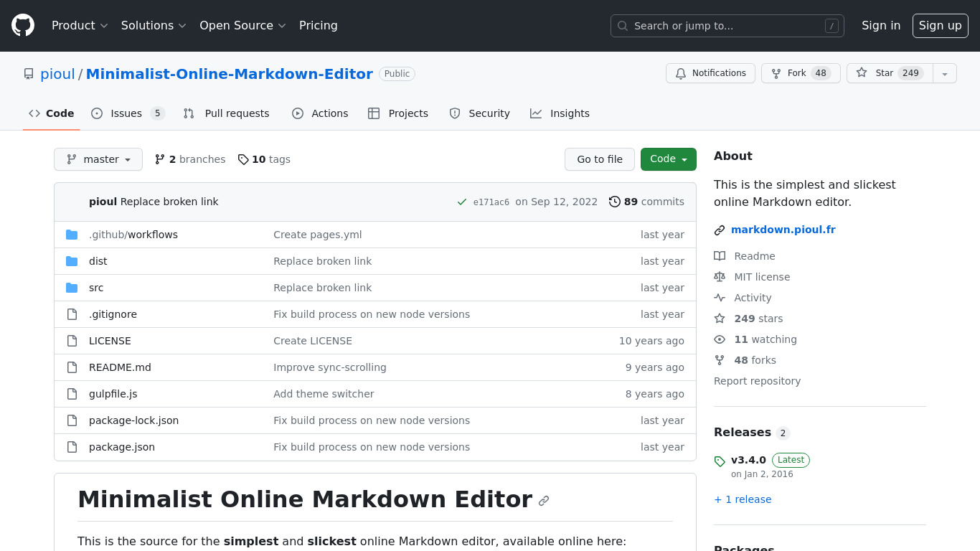Open the 89 commits history
The height and width of the screenshot is (551, 980).
click(x=646, y=202)
